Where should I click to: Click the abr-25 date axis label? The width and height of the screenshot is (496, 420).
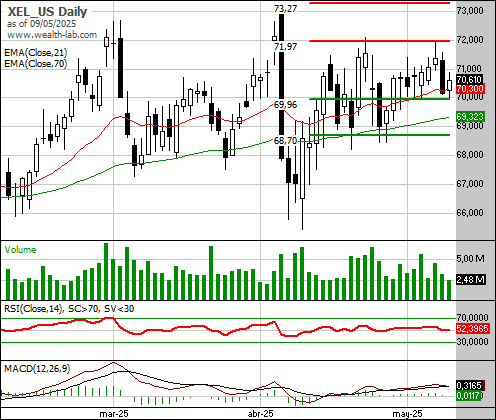[x=261, y=414]
